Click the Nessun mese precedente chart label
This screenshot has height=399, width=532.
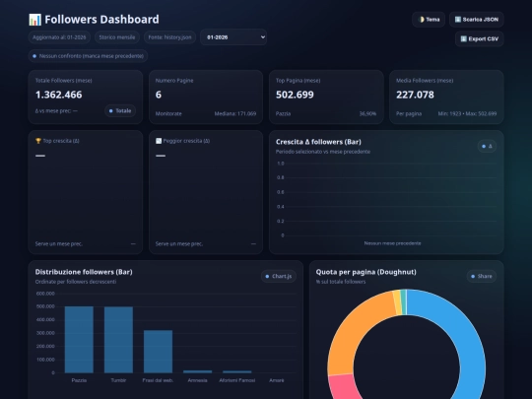(x=392, y=243)
